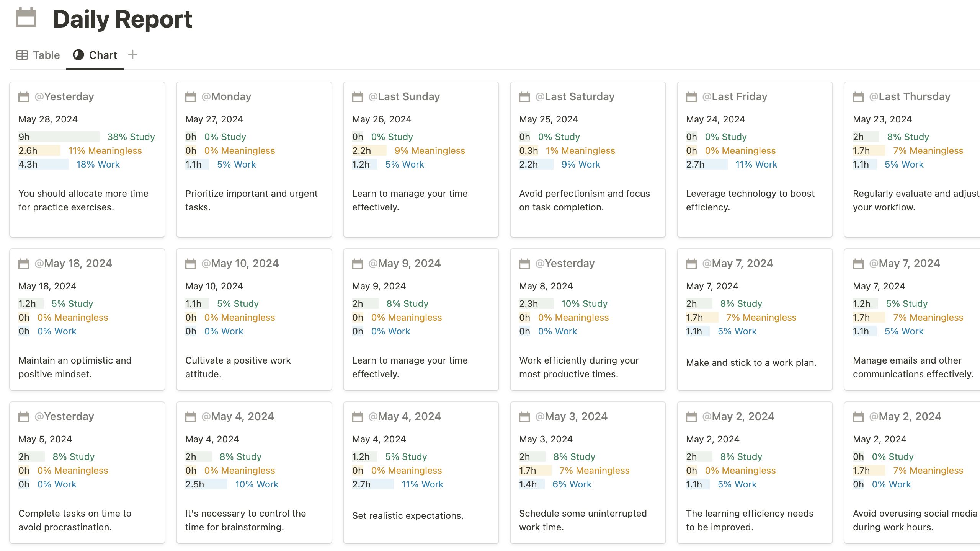Open the @Last Saturday card title
The width and height of the screenshot is (980, 551).
pyautogui.click(x=575, y=96)
